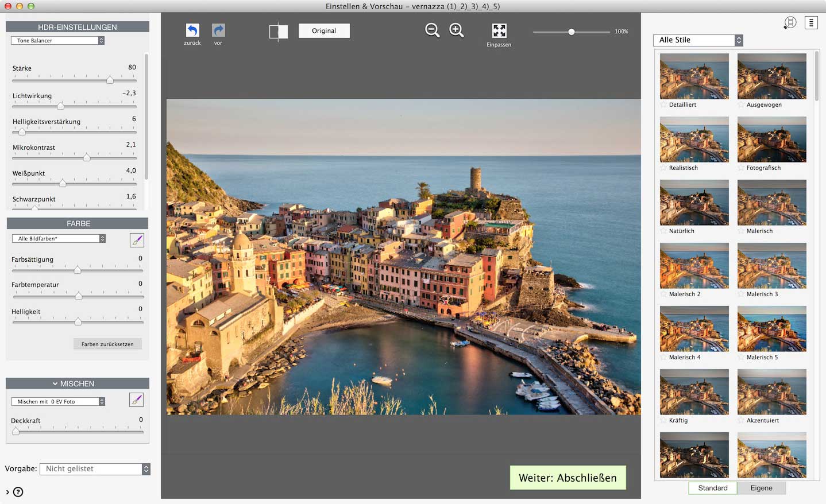Star the Akzentuiert preset as favorite
The image size is (826, 504).
742,421
